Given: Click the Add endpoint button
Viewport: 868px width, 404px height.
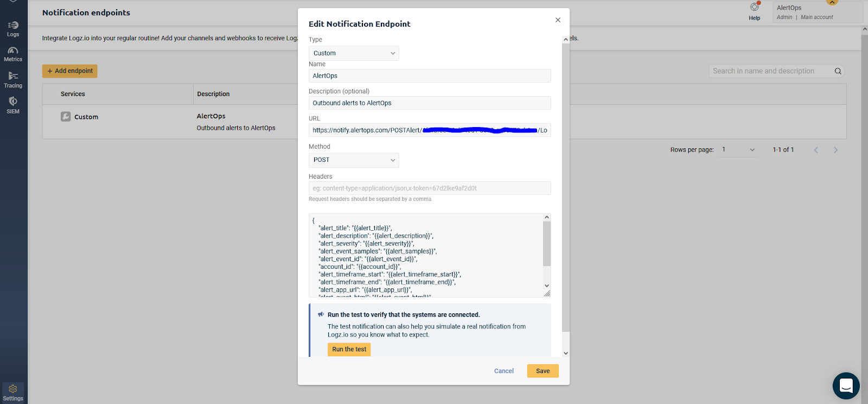Looking at the screenshot, I should [70, 71].
